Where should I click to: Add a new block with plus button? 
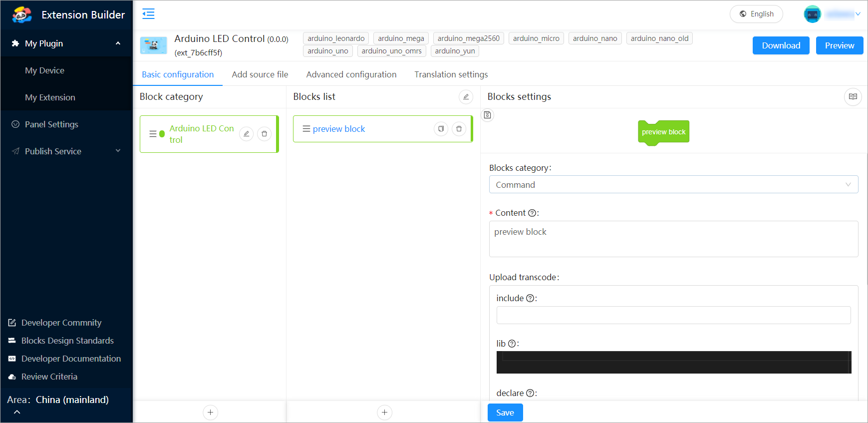[x=384, y=413]
